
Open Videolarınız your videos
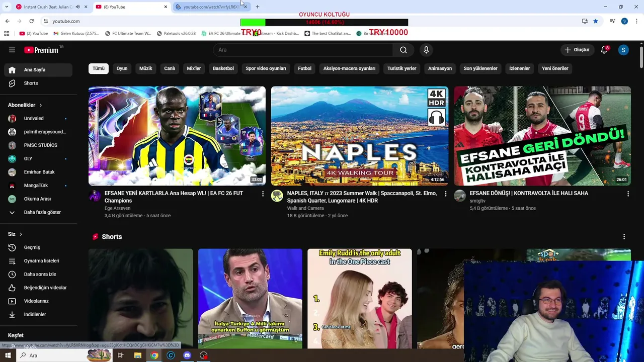pyautogui.click(x=38, y=301)
